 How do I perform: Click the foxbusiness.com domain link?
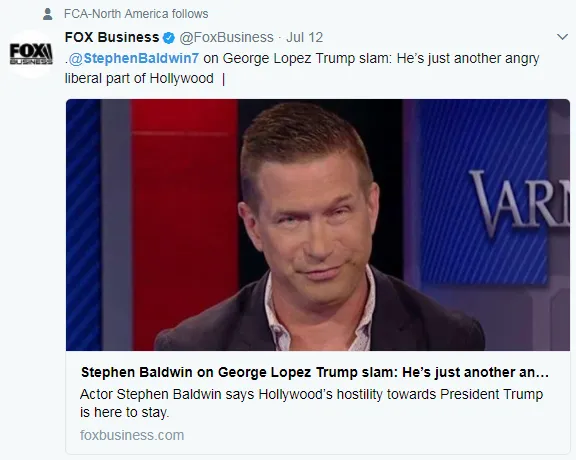132,435
